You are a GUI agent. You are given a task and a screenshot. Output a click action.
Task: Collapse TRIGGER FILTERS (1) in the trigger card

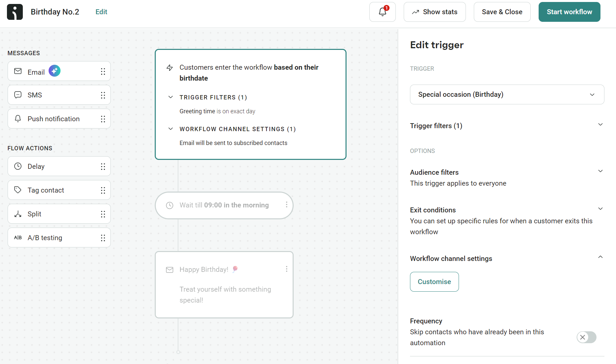click(171, 97)
